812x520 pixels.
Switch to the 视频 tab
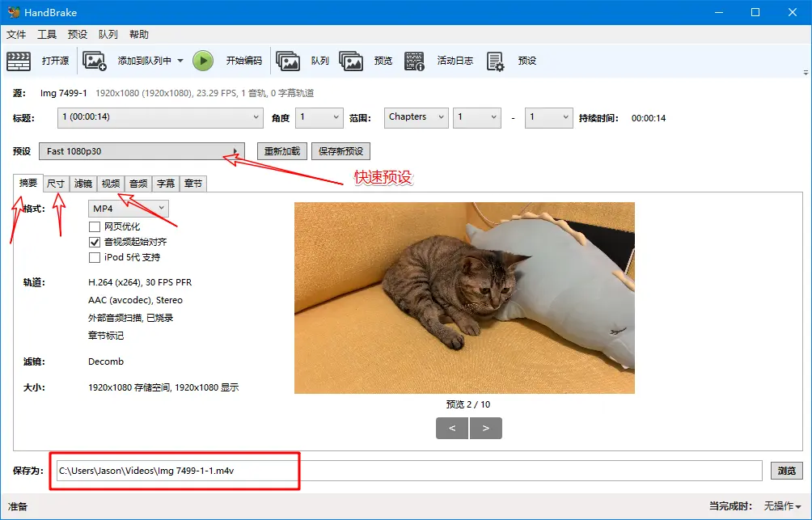pos(111,184)
